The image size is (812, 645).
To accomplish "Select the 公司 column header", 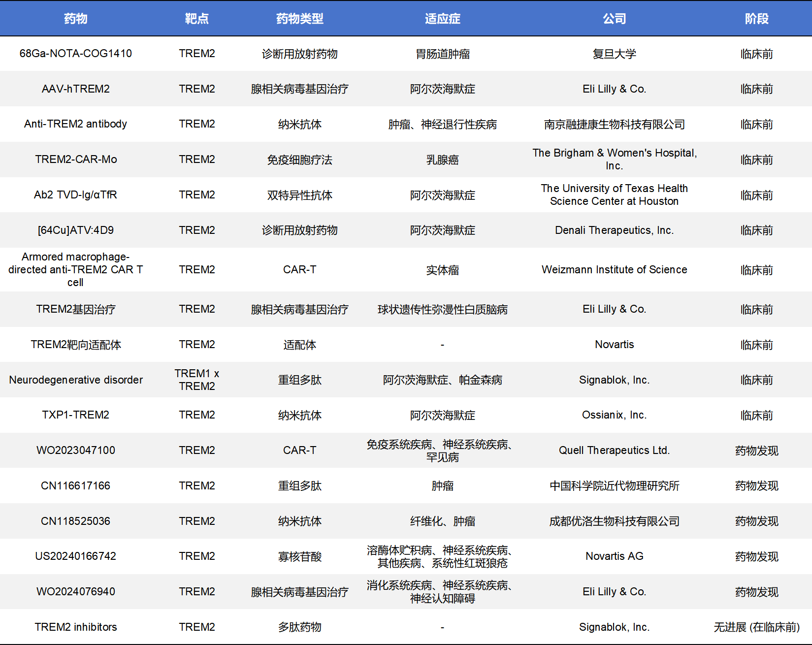I will pyautogui.click(x=614, y=19).
